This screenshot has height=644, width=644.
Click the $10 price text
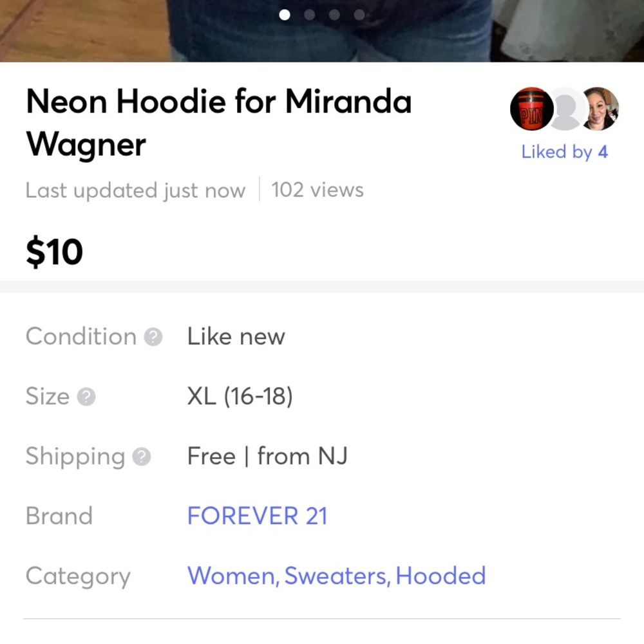click(53, 251)
